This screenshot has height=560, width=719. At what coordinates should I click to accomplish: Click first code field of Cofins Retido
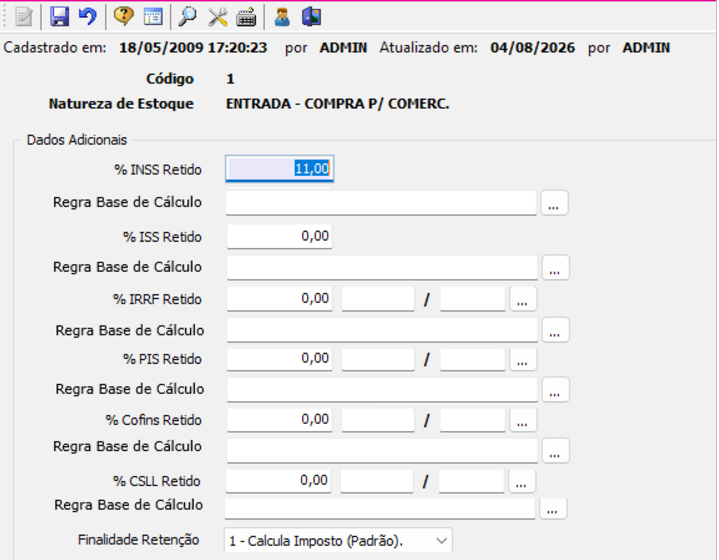pos(378,420)
